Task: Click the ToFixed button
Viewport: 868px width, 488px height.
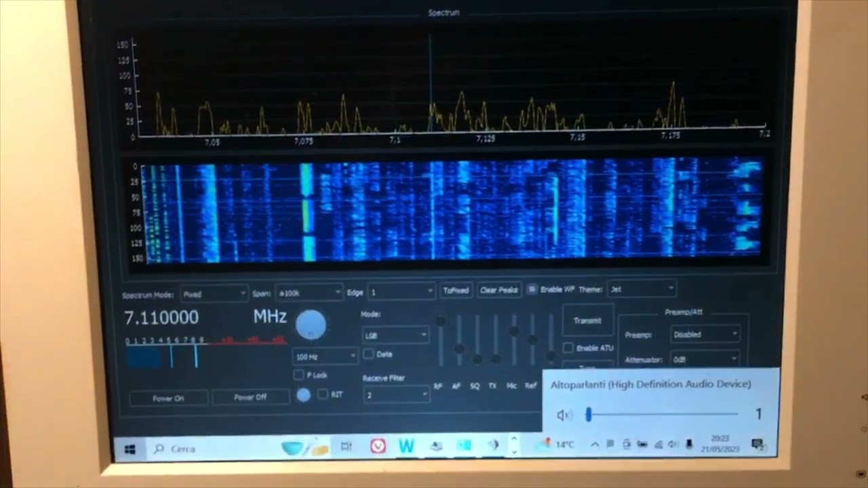Action: click(x=456, y=290)
